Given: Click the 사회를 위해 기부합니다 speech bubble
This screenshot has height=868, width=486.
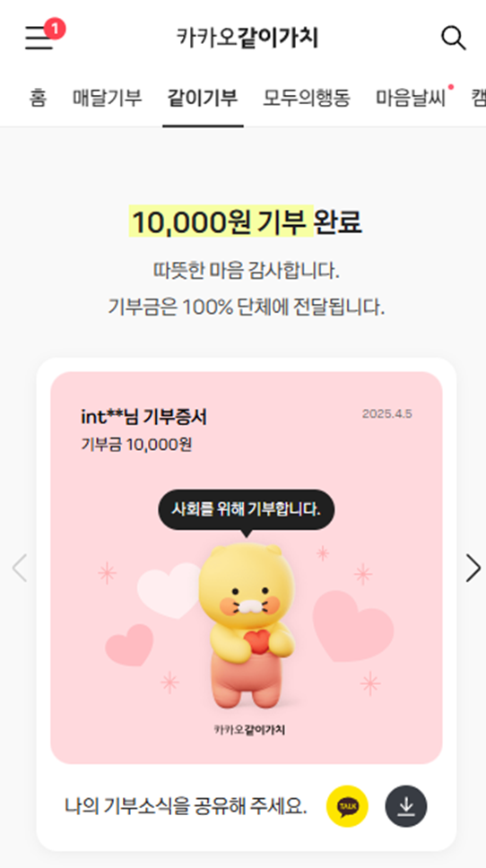Looking at the screenshot, I should pyautogui.click(x=247, y=509).
